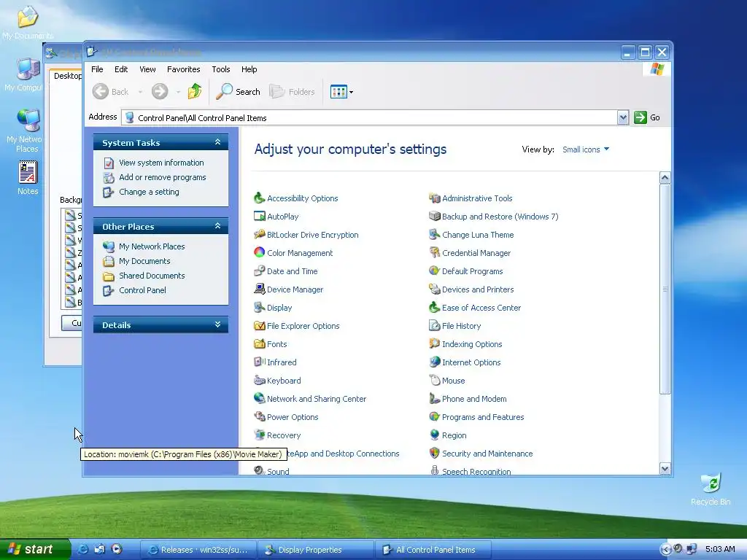The width and height of the screenshot is (747, 560).
Task: Open Network and Sharing Center icon
Action: 259,399
